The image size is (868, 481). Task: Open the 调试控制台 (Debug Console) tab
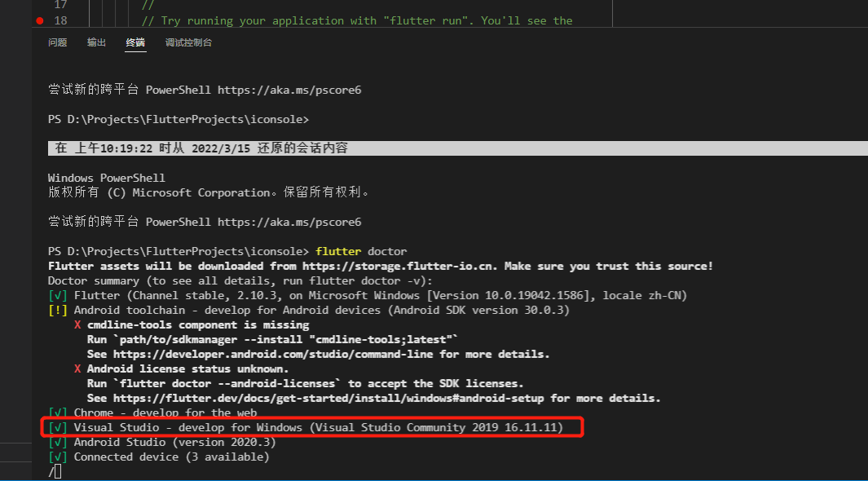click(x=188, y=42)
